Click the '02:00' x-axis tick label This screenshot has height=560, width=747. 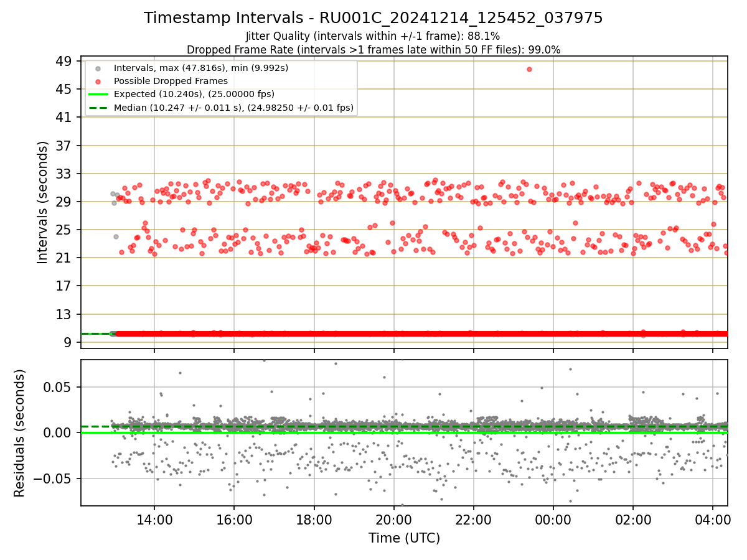tap(633, 519)
